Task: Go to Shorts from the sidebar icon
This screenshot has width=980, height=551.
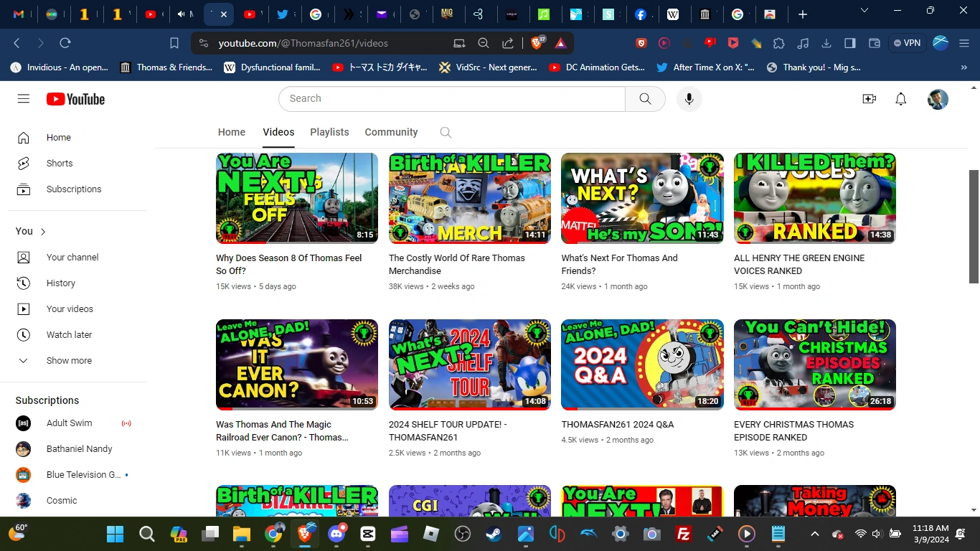Action: pyautogui.click(x=24, y=163)
